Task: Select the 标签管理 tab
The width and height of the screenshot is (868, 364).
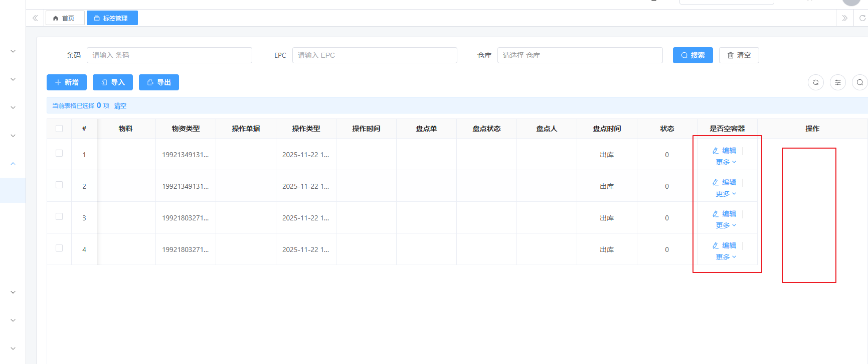Action: [x=112, y=18]
